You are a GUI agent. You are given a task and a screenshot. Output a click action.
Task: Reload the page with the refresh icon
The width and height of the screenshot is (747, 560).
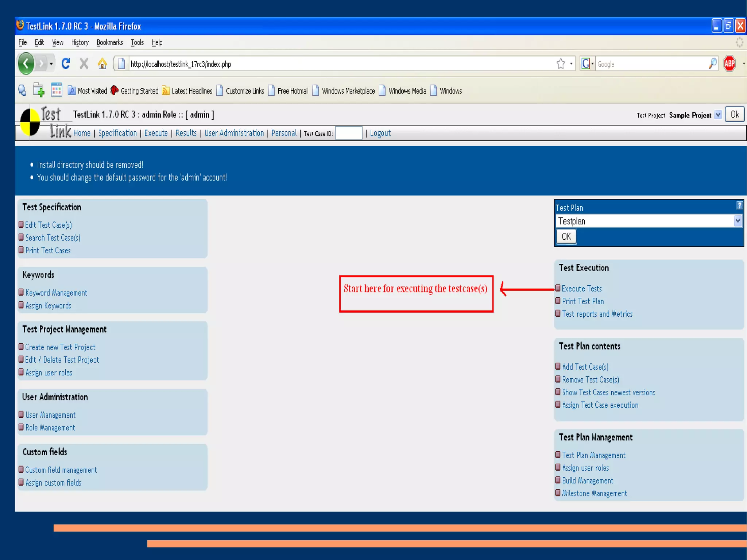[66, 64]
